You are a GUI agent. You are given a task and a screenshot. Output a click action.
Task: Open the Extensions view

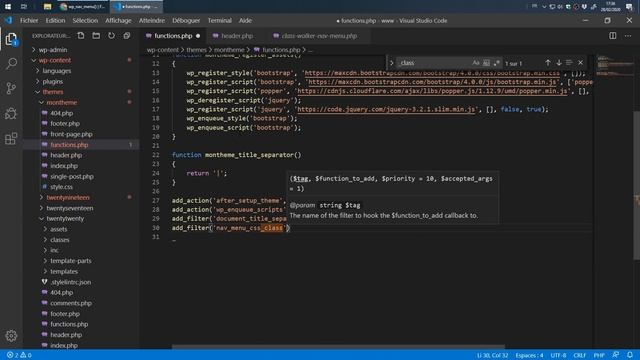coord(11,138)
